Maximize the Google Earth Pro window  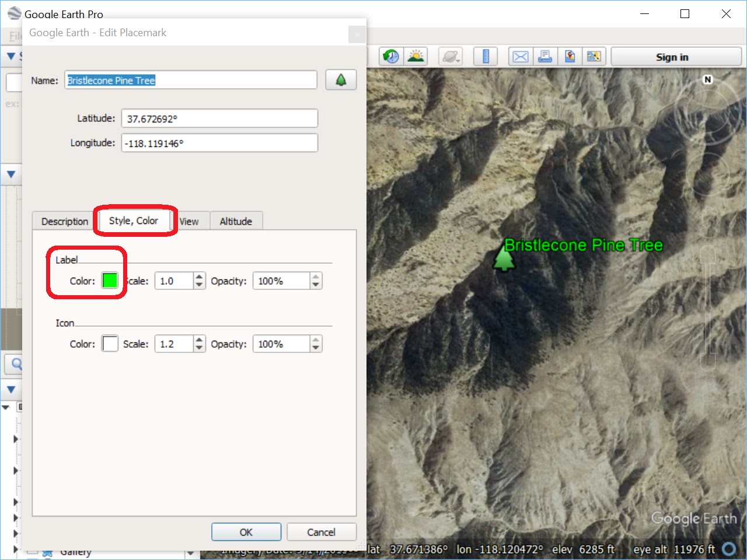pos(685,13)
